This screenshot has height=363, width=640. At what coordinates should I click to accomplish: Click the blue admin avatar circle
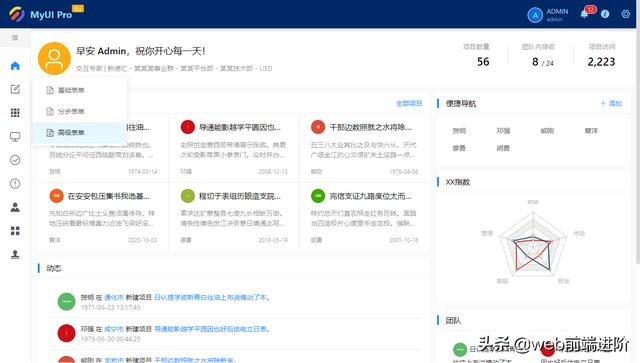tap(535, 15)
